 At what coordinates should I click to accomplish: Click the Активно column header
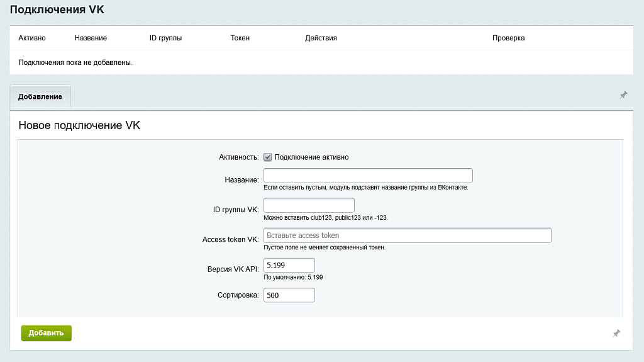click(x=32, y=38)
